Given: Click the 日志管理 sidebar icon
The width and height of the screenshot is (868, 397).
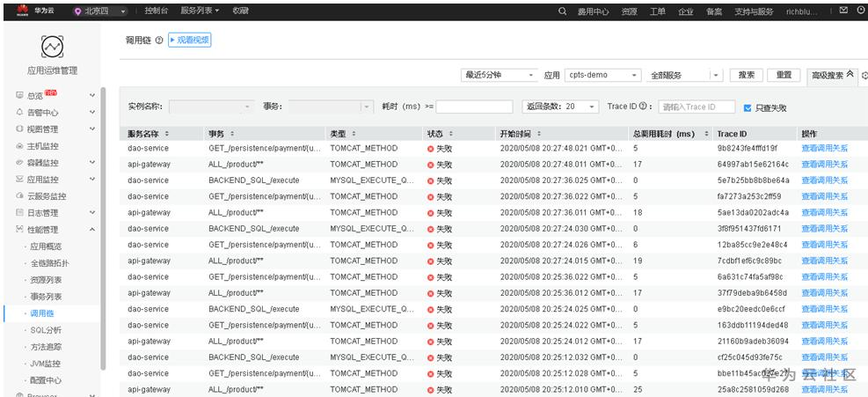Looking at the screenshot, I should click(19, 213).
